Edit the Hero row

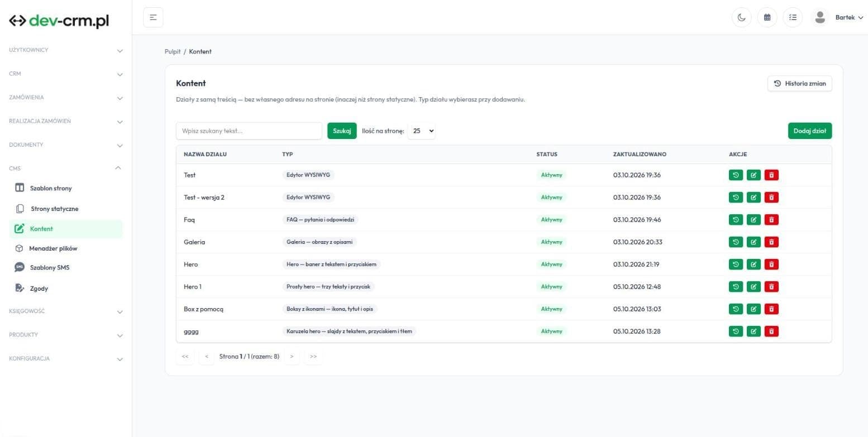(x=753, y=265)
